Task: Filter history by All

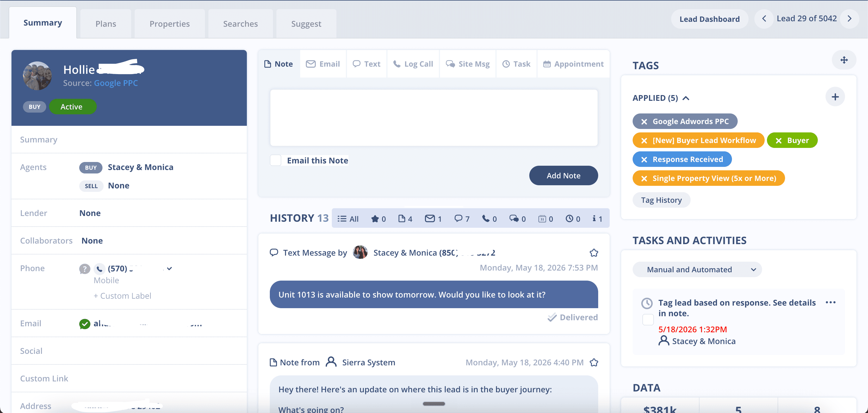Action: point(348,219)
